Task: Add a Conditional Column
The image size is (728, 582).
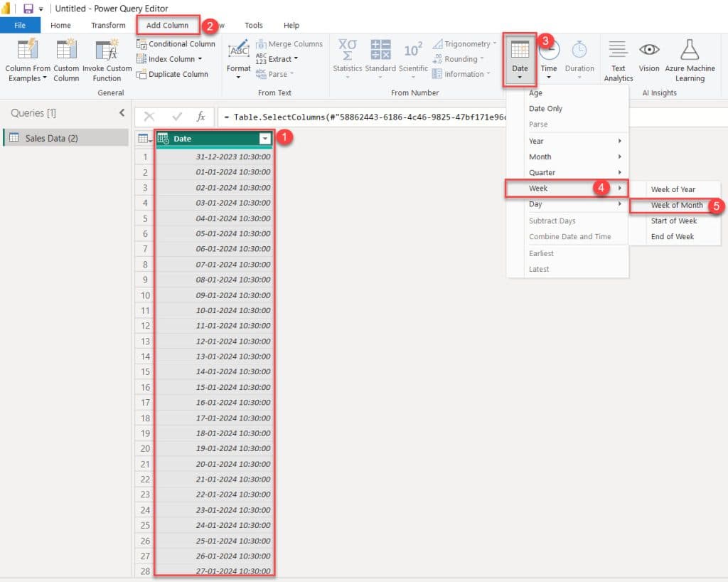Action: pyautogui.click(x=176, y=43)
